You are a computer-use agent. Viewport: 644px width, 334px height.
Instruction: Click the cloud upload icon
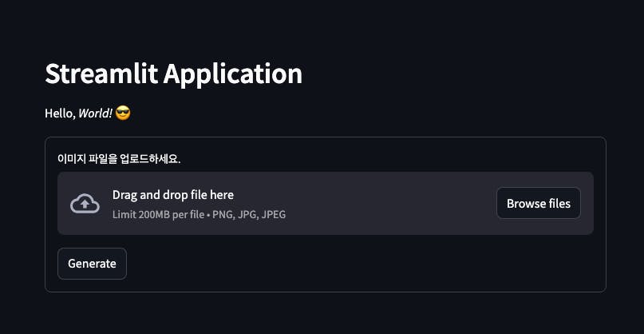(x=85, y=204)
